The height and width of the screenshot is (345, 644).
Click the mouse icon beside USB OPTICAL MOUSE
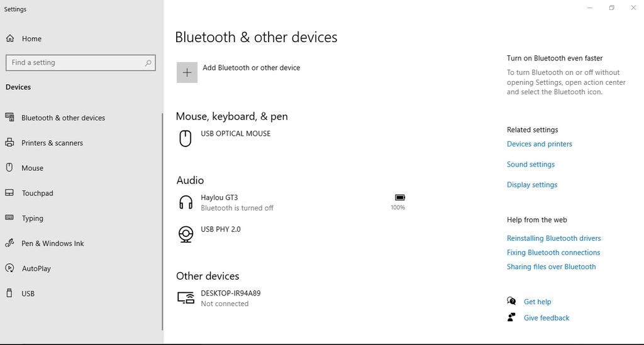(x=186, y=138)
